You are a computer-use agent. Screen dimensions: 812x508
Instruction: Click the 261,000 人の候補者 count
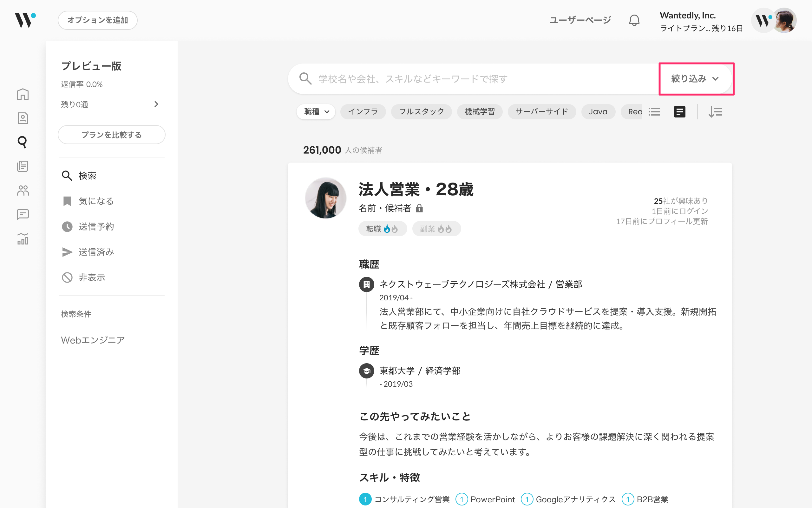(x=342, y=150)
